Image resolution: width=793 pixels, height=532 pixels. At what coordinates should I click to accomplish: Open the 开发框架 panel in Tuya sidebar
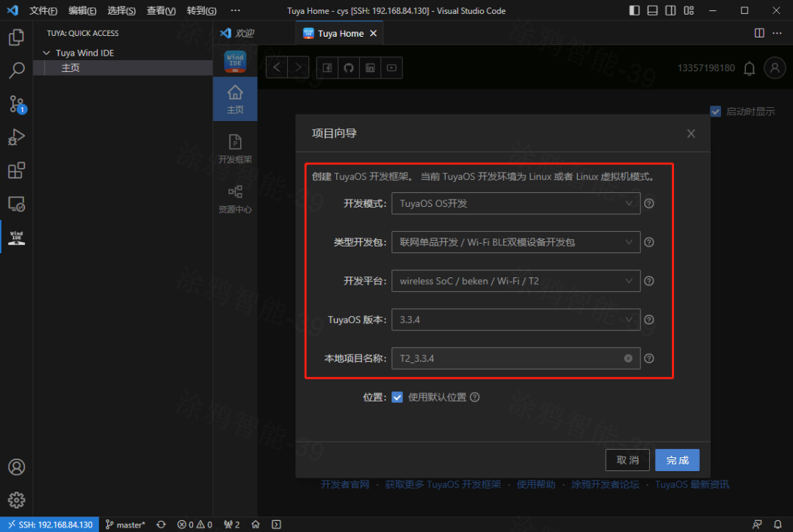point(235,146)
